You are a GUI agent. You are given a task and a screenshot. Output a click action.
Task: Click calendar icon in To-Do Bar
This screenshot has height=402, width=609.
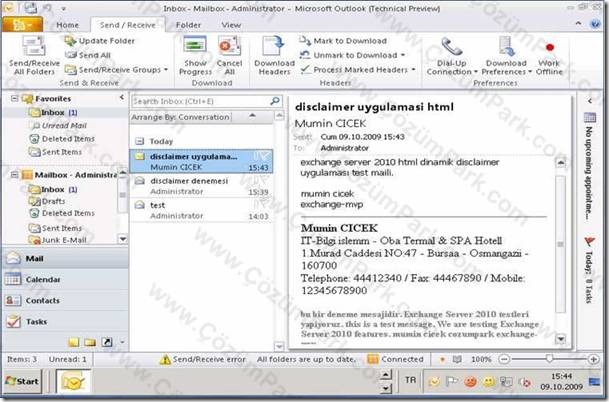(x=590, y=117)
